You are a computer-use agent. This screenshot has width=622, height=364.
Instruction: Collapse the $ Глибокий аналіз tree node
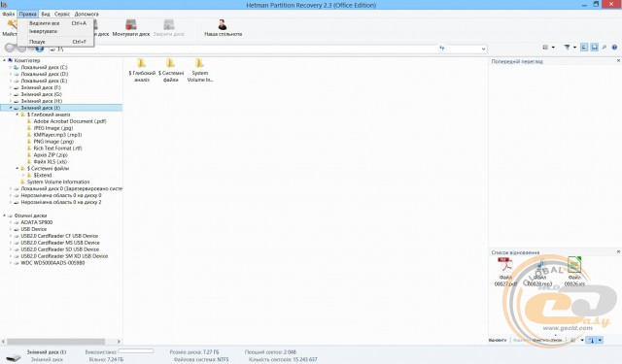click(17, 115)
